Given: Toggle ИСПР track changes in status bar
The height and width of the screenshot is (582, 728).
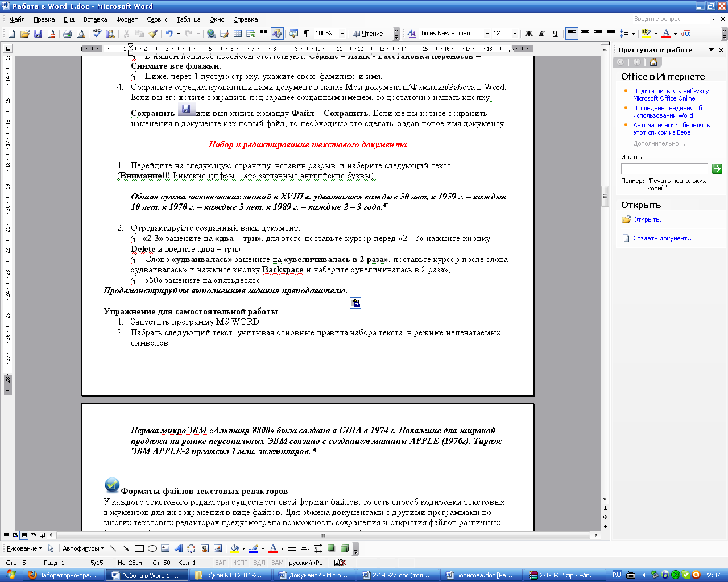Looking at the screenshot, I should (240, 563).
